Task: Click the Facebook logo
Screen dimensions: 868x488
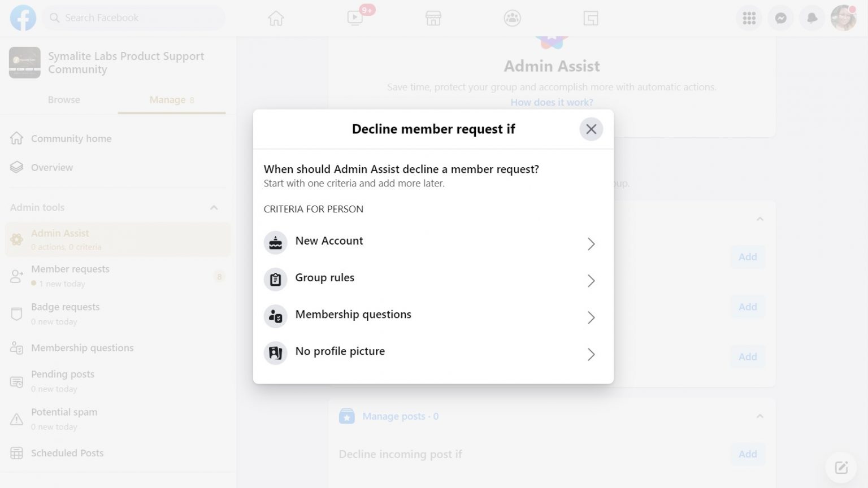Action: [23, 18]
